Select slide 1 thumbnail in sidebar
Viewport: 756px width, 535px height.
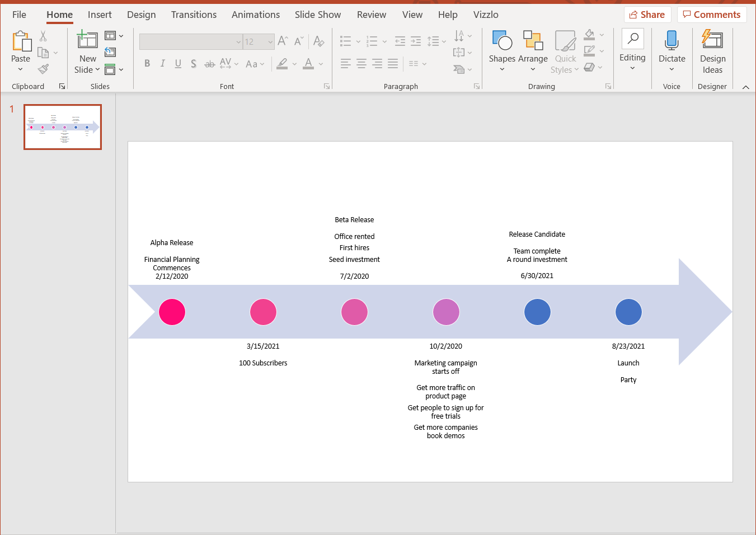point(62,127)
